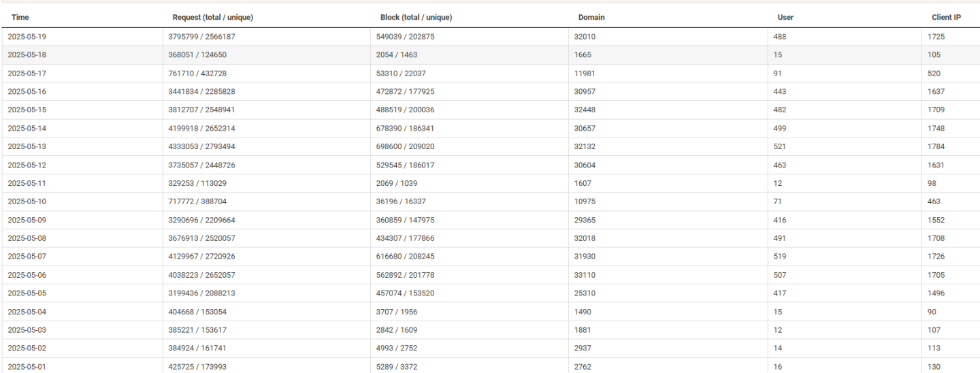Click the User column header
The height and width of the screenshot is (373, 980).
pos(785,17)
